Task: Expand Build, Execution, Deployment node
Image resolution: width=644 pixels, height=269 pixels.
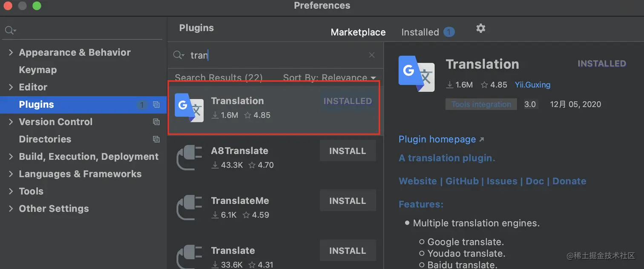Action: tap(11, 156)
